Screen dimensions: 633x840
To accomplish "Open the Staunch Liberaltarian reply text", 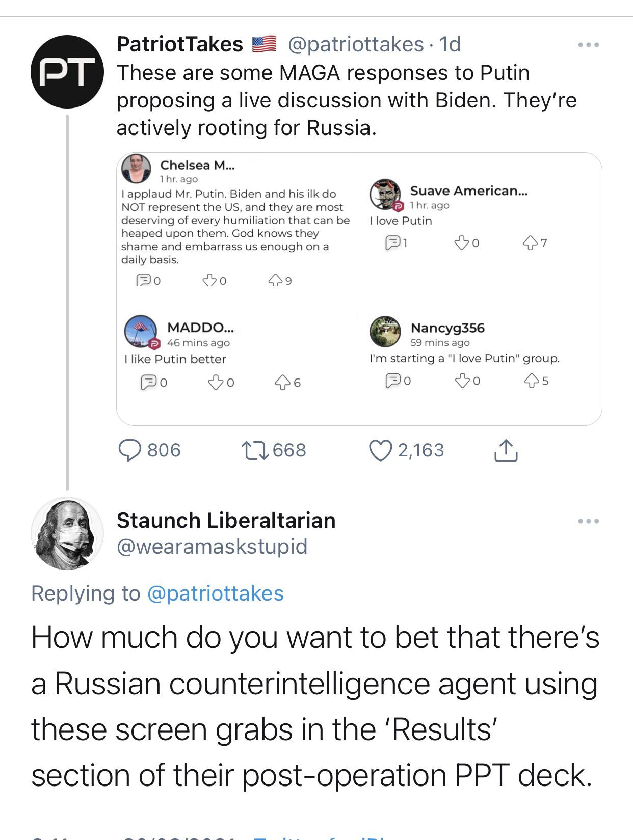I will pos(315,706).
